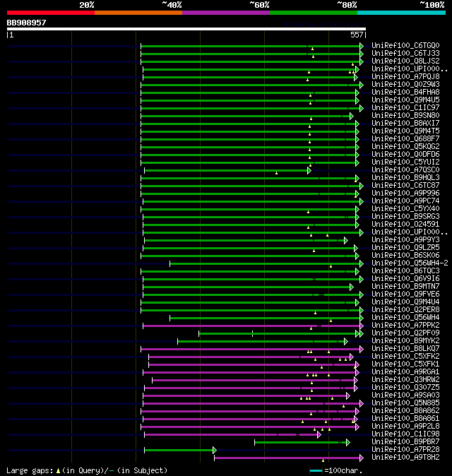The image size is (452, 476).
Task: Click the UniRef100_Q9M4T5 label
Action: (x=405, y=131)
